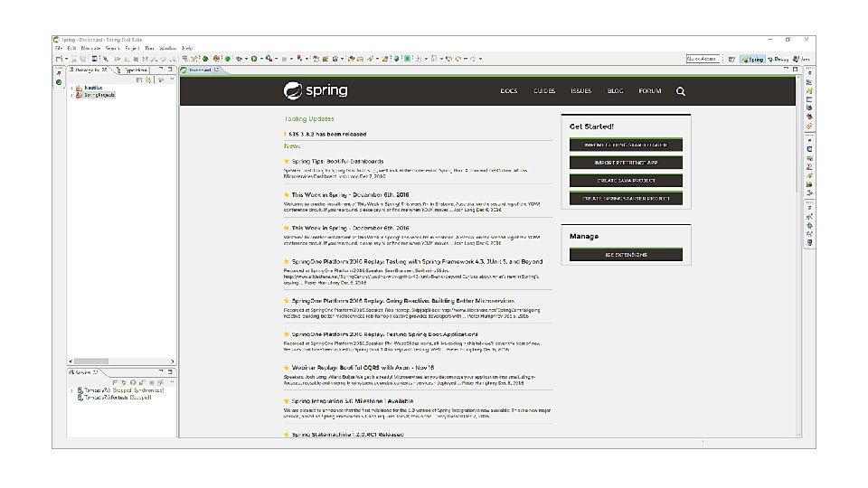Open FORUM link in Spring header
Screen dimensions: 868x488
650,90
